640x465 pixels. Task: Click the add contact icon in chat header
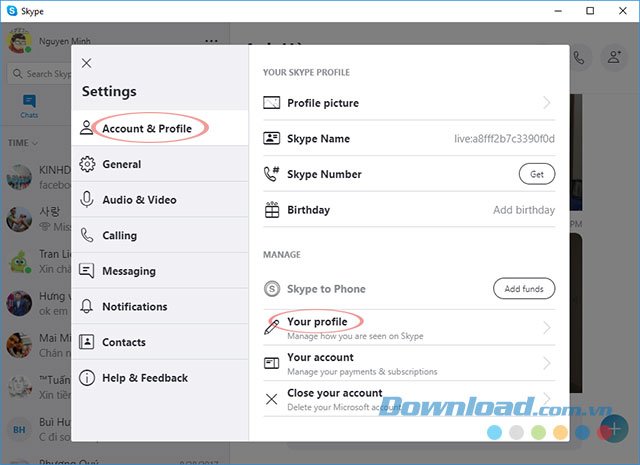point(614,57)
